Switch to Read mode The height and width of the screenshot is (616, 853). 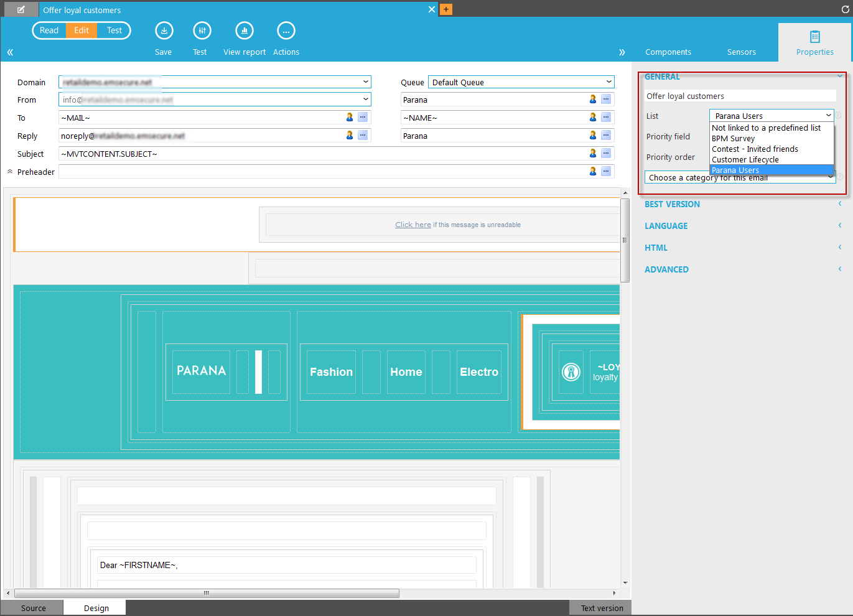coord(49,30)
